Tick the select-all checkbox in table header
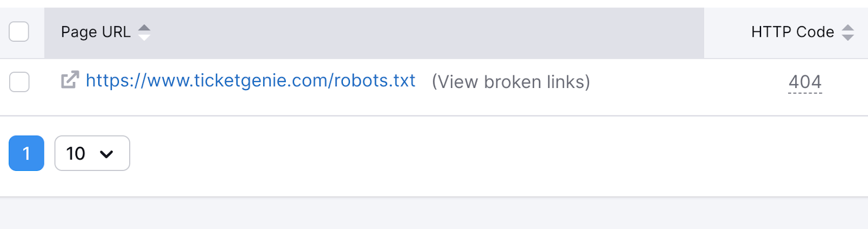 (x=19, y=31)
